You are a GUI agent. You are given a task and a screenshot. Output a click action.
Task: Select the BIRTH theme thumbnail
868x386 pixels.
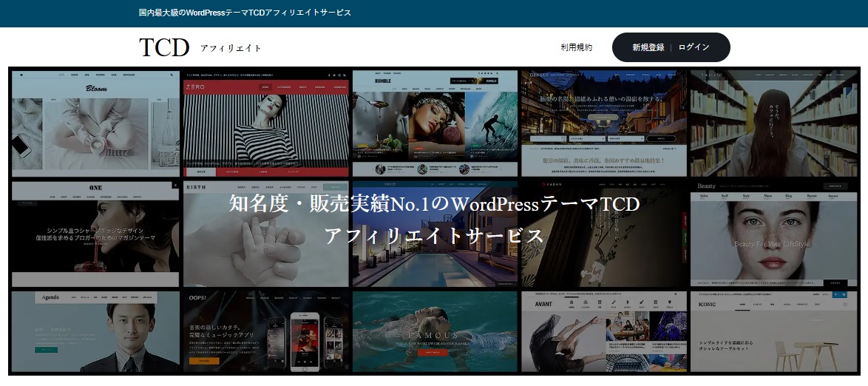coord(266,234)
